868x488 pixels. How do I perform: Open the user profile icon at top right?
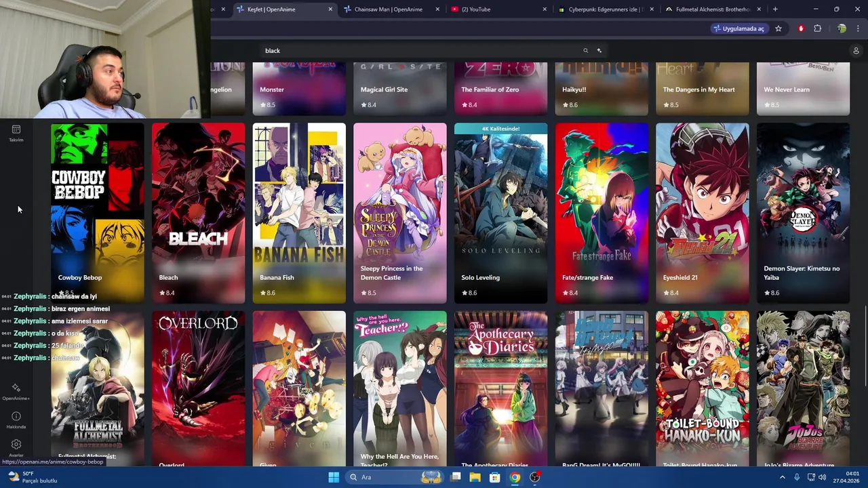click(856, 51)
